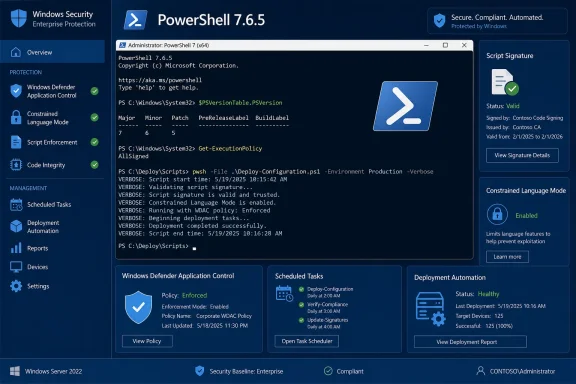Click the Compliant checkmark circle icon
The width and height of the screenshot is (576, 384).
(x=328, y=371)
